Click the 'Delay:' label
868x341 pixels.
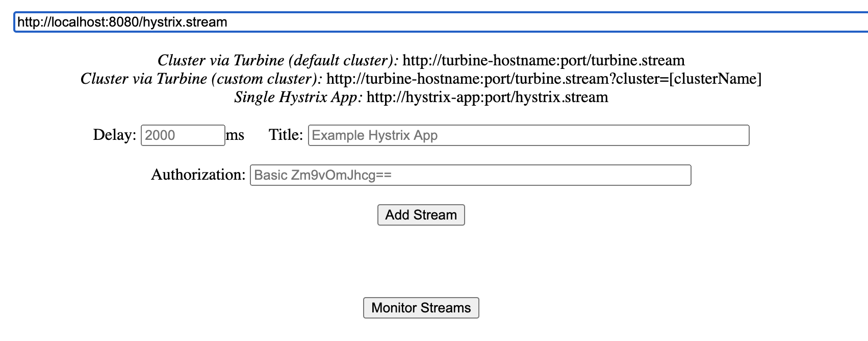coord(115,135)
